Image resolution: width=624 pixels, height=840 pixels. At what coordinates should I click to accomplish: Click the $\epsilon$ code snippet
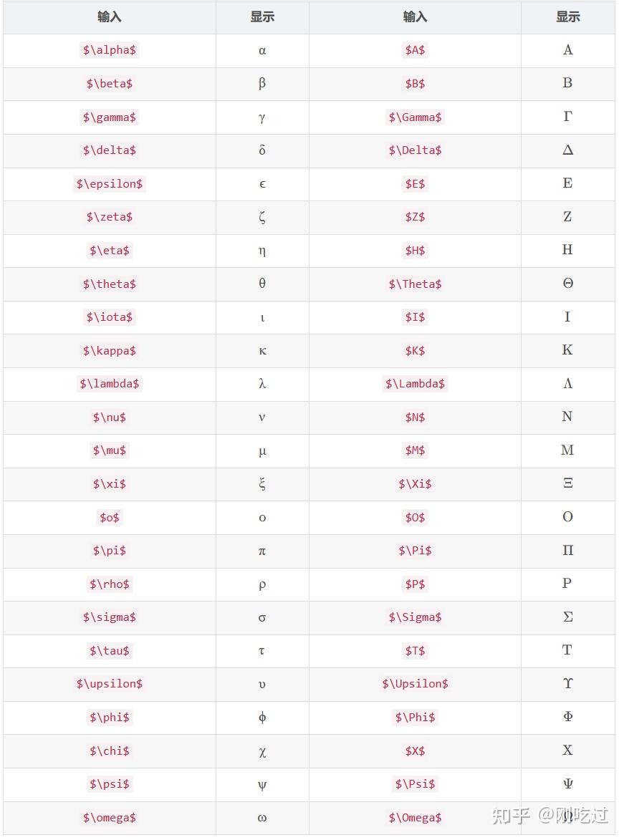coord(110,183)
